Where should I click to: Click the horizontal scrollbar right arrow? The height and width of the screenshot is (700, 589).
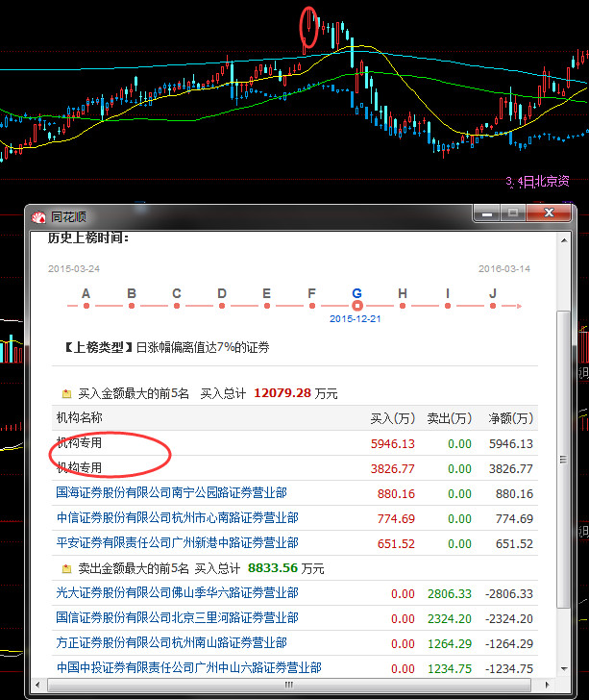coord(547,685)
